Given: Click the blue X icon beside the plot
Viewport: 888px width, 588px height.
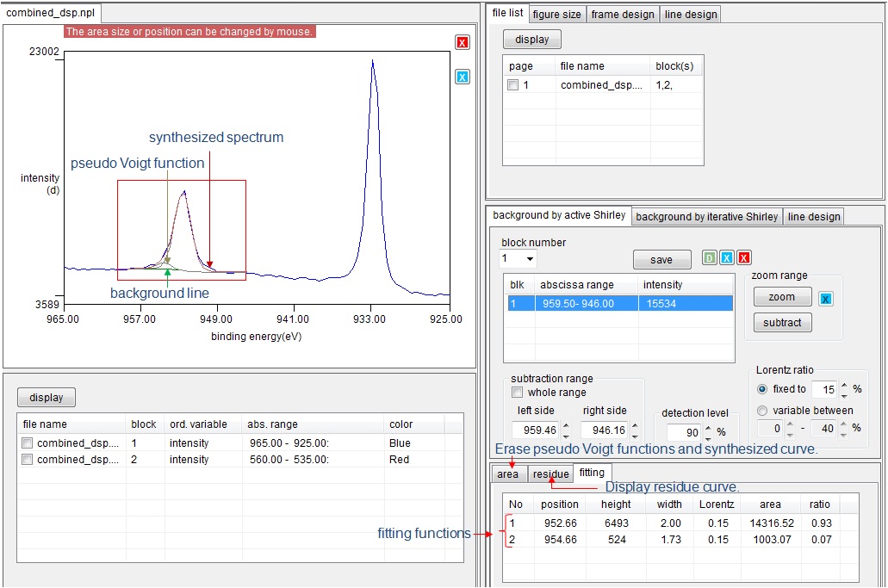Looking at the screenshot, I should [x=463, y=77].
